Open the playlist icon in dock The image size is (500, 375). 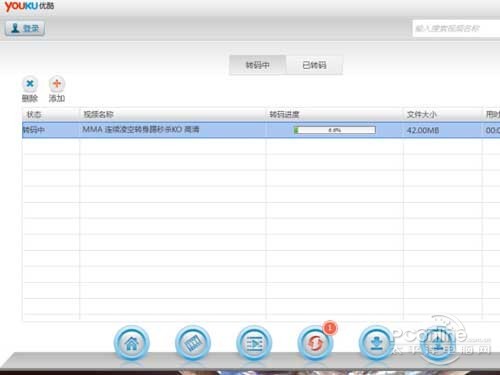point(254,343)
